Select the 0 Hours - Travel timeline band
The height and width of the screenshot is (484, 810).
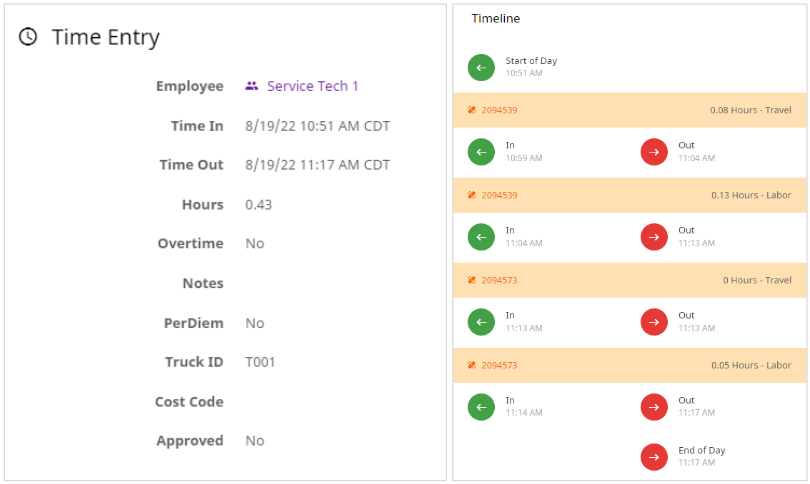click(630, 280)
